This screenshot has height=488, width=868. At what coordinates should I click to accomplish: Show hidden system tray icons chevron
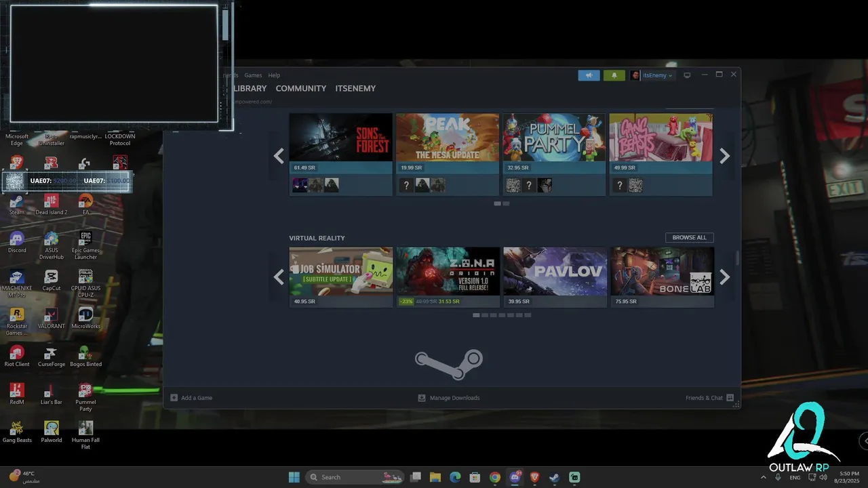[764, 477]
